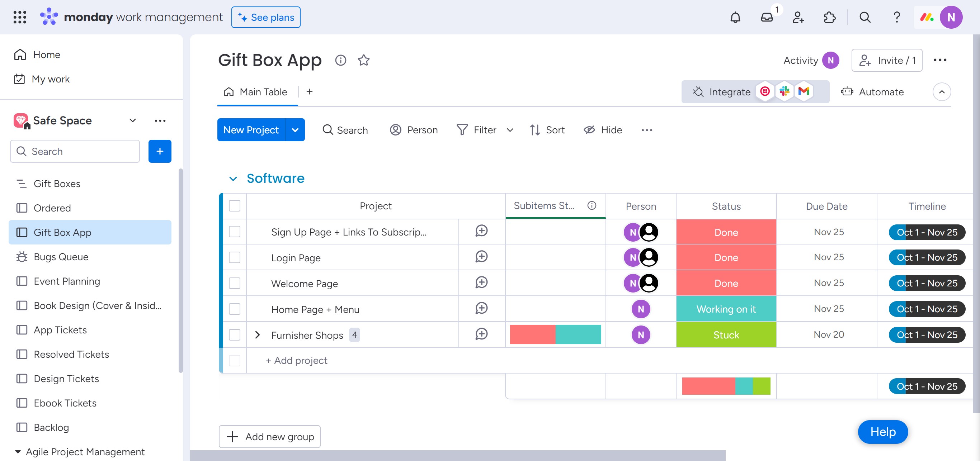This screenshot has height=461, width=980.
Task: Open New Project dropdown arrow
Action: pos(295,130)
